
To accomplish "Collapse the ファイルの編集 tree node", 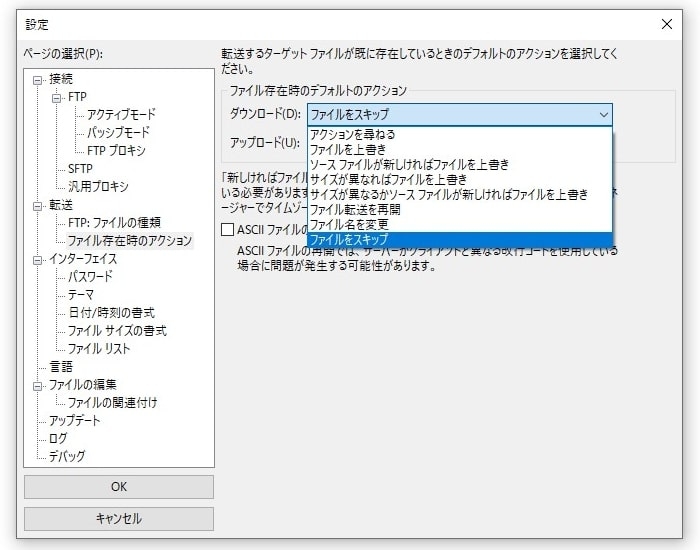I will point(39,385).
